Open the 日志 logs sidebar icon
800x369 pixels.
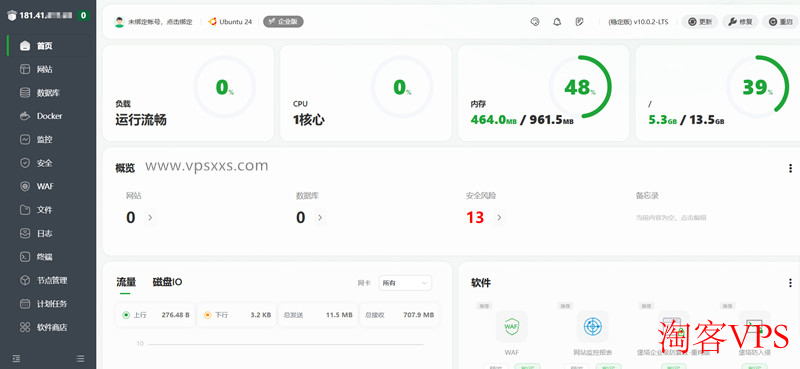click(x=25, y=233)
